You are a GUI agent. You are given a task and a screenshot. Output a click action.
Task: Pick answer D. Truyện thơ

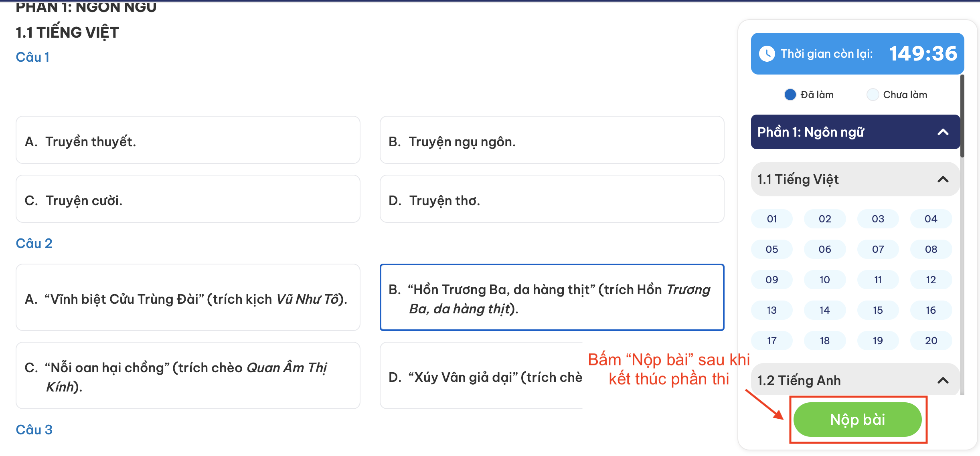click(552, 200)
